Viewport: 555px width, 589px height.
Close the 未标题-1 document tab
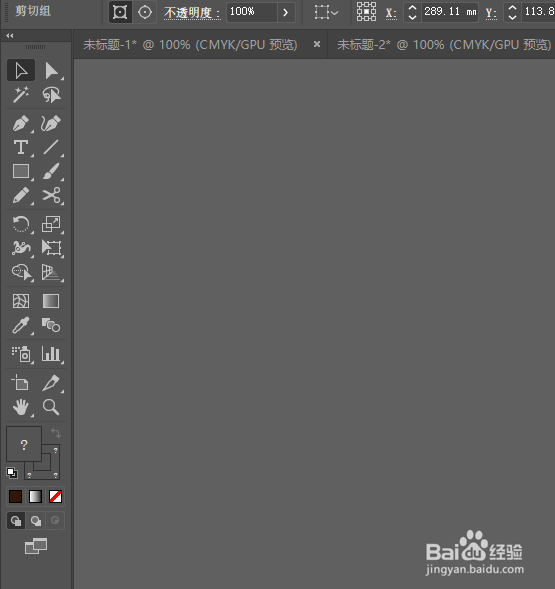point(317,44)
